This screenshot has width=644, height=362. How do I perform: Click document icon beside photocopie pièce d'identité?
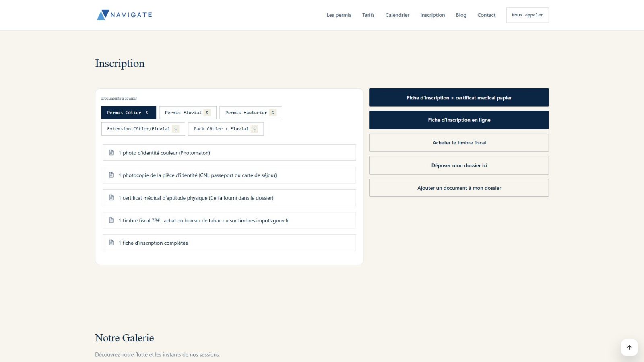[111, 175]
